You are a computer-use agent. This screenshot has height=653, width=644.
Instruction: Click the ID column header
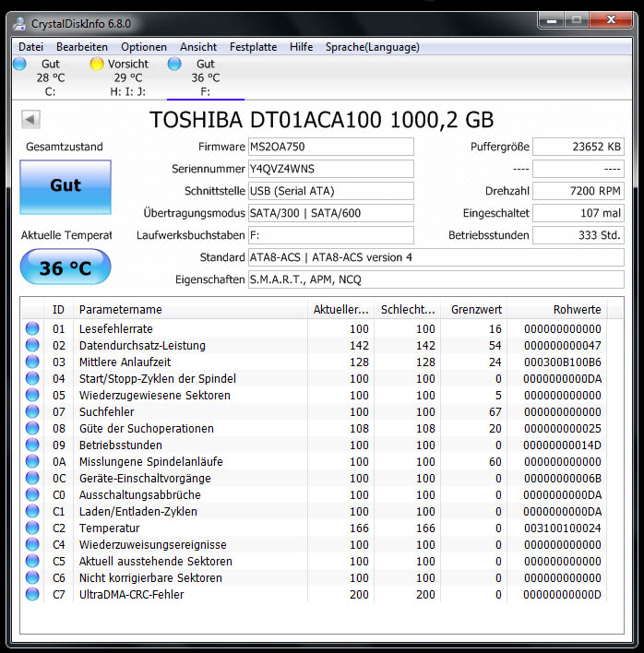pos(58,309)
